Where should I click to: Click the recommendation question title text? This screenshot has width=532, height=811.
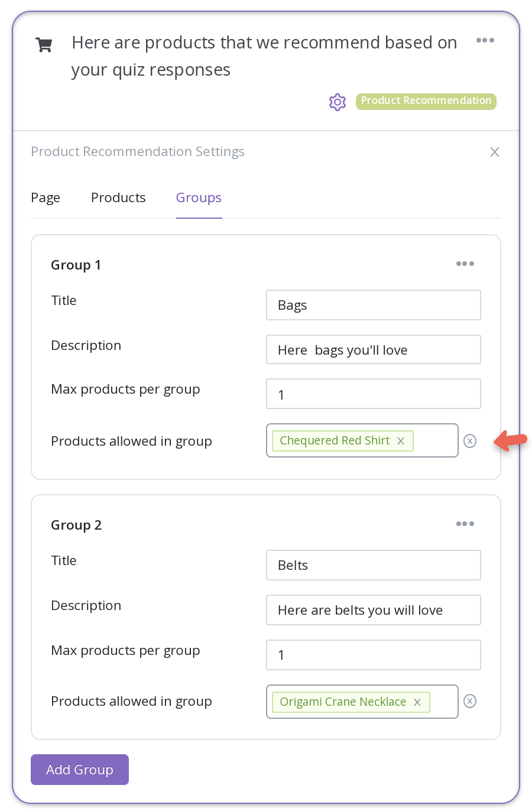[264, 56]
